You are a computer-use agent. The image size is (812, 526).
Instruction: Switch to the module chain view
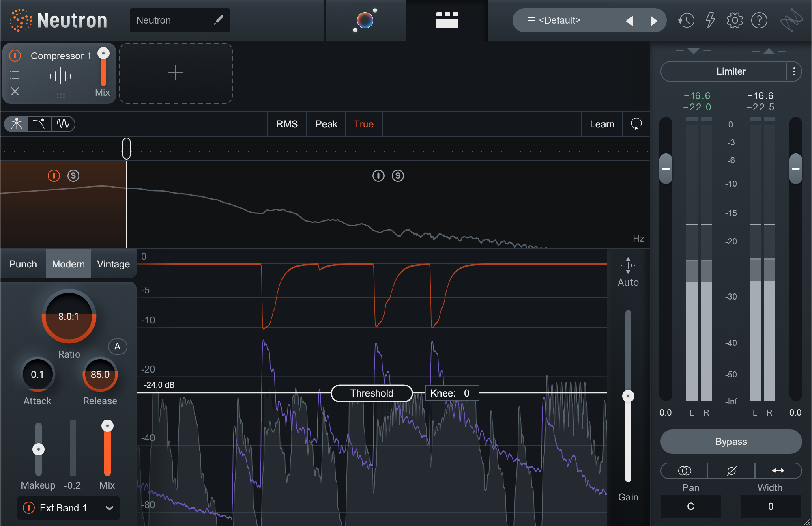tap(447, 20)
